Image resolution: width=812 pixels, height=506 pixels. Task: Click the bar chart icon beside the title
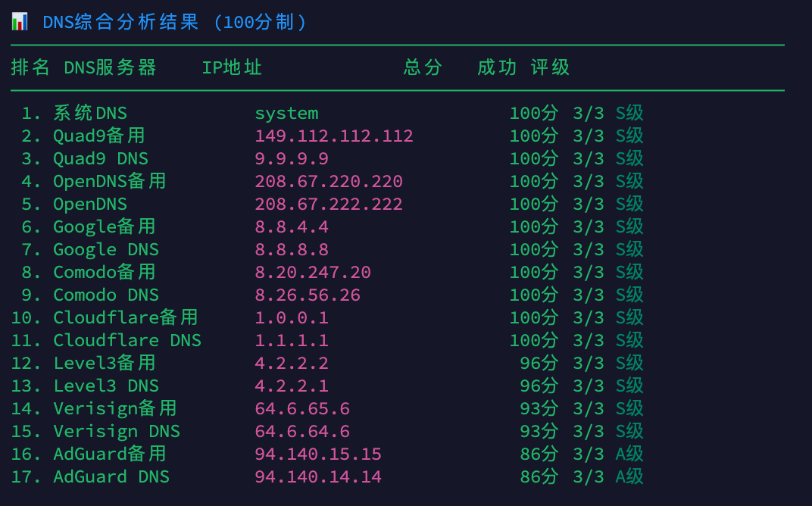pyautogui.click(x=19, y=21)
